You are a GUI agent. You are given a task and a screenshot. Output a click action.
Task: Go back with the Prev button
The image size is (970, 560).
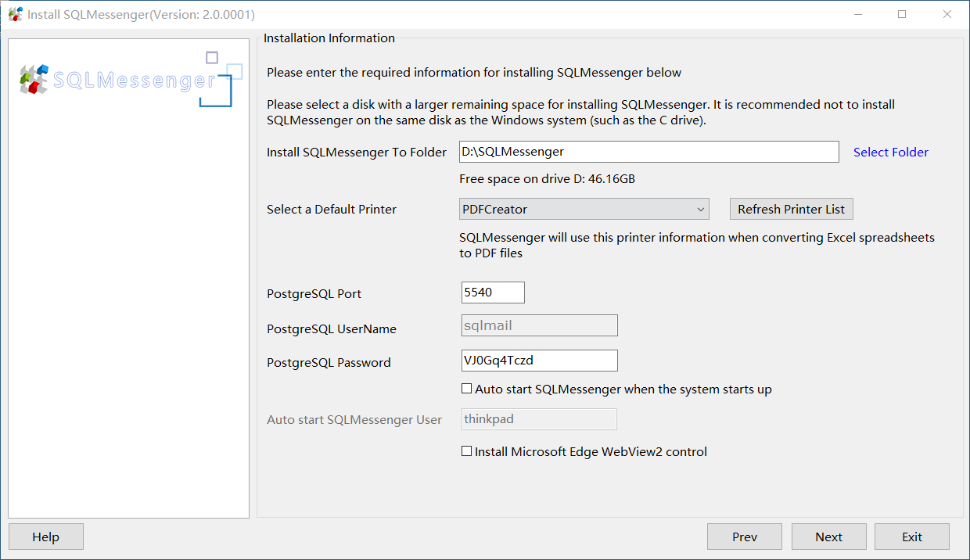coord(745,537)
